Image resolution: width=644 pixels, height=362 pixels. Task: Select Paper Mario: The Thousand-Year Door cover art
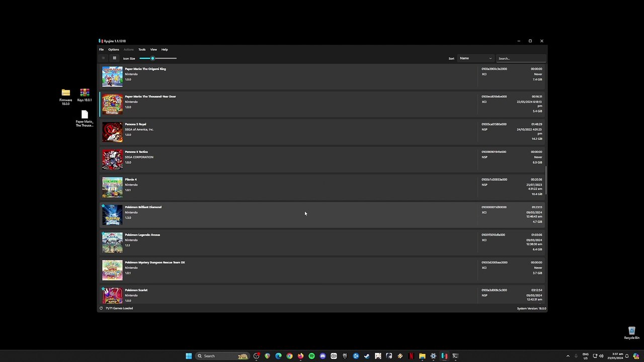point(112,104)
